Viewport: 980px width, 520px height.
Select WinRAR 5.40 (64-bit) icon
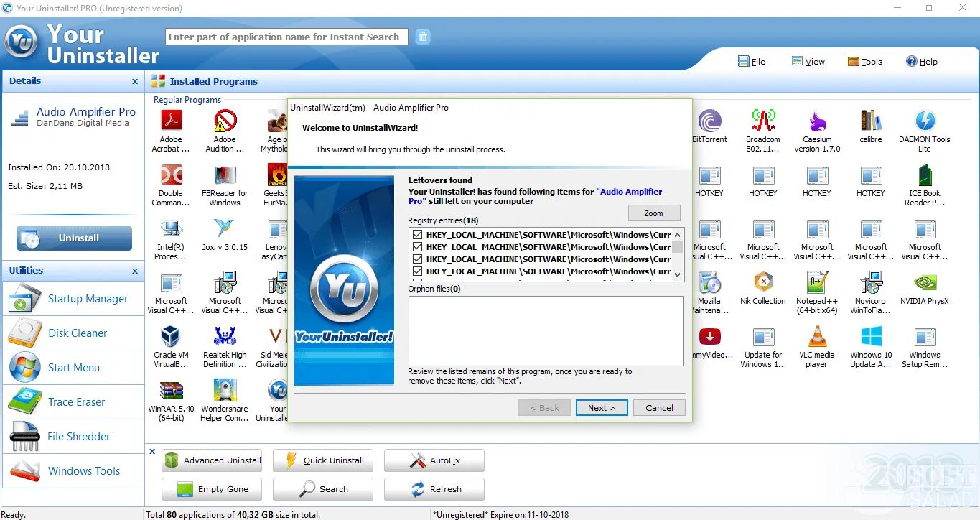171,390
